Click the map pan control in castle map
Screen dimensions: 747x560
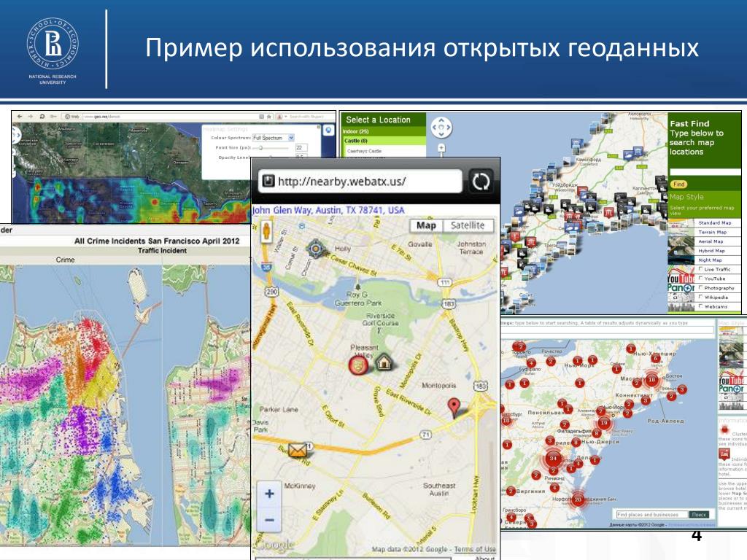click(x=441, y=127)
